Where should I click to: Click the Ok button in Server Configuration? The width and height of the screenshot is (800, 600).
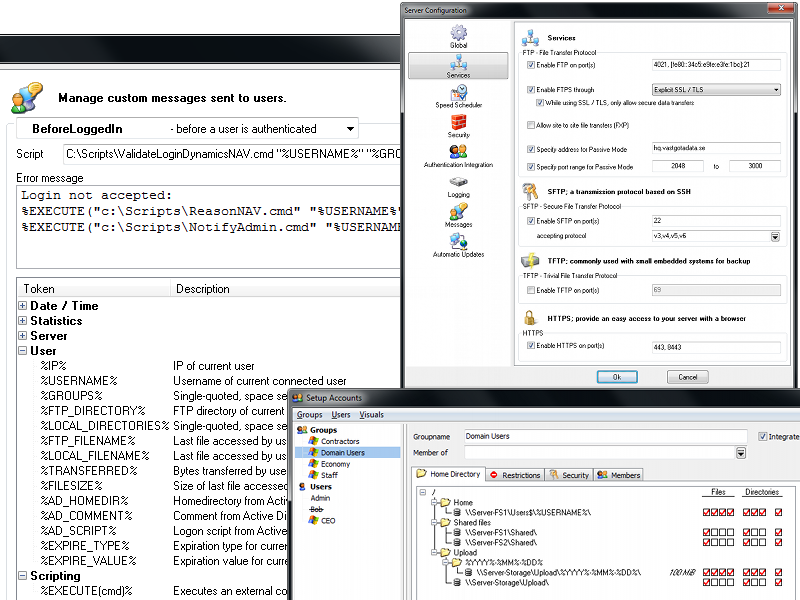617,377
